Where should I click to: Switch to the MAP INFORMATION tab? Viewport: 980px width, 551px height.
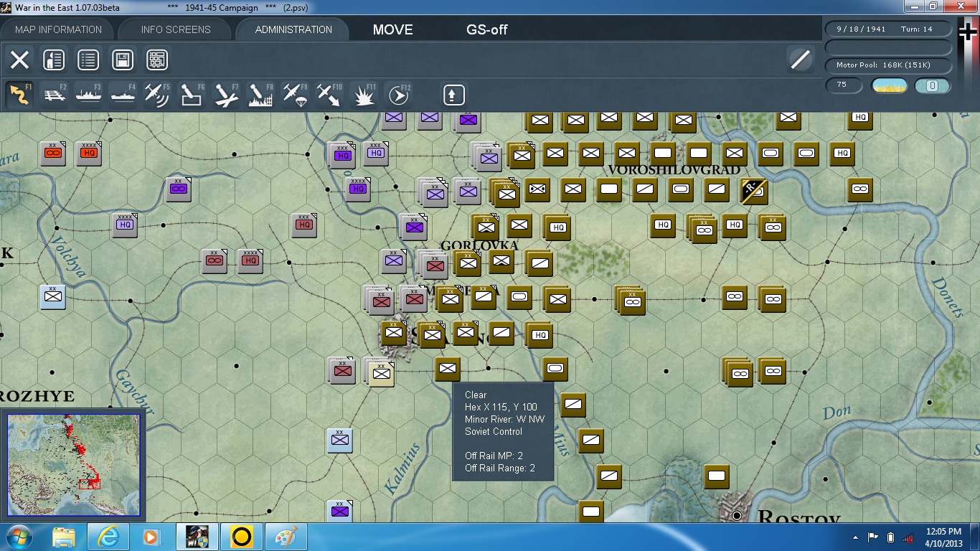pos(58,29)
